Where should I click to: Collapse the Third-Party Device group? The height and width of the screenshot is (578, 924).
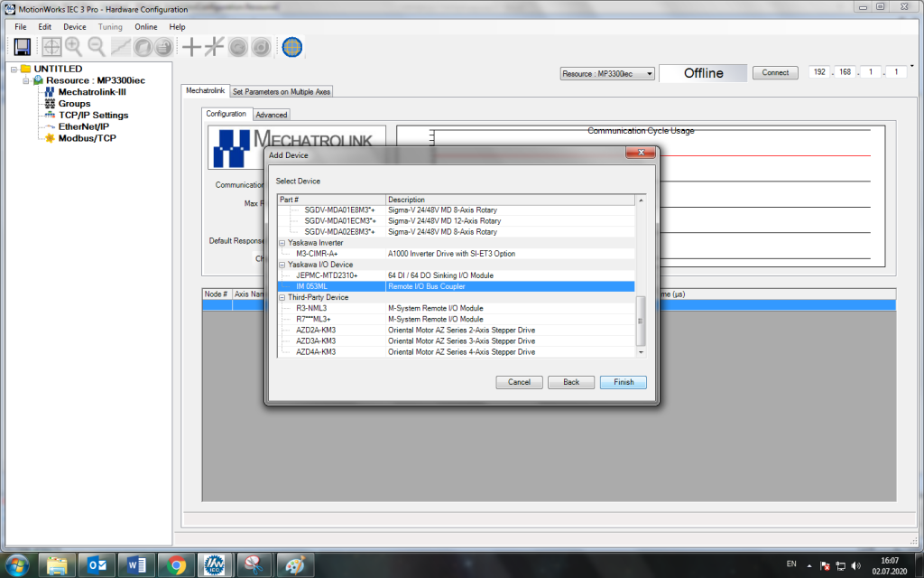282,298
